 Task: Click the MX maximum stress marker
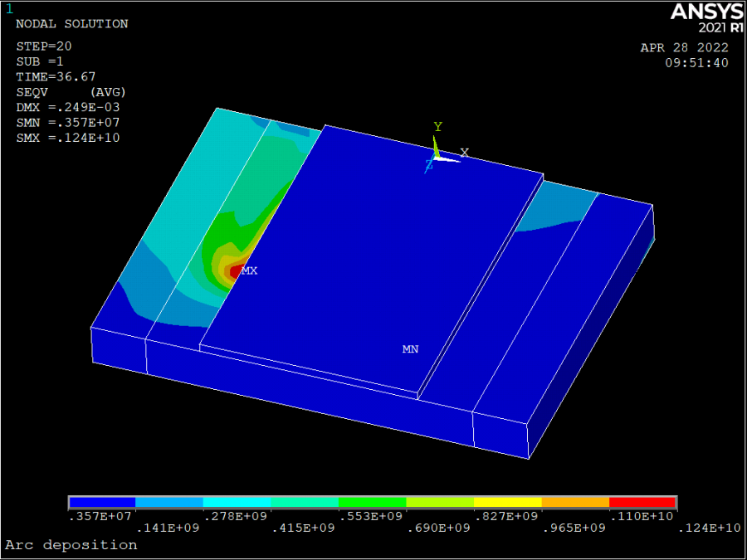pos(248,270)
